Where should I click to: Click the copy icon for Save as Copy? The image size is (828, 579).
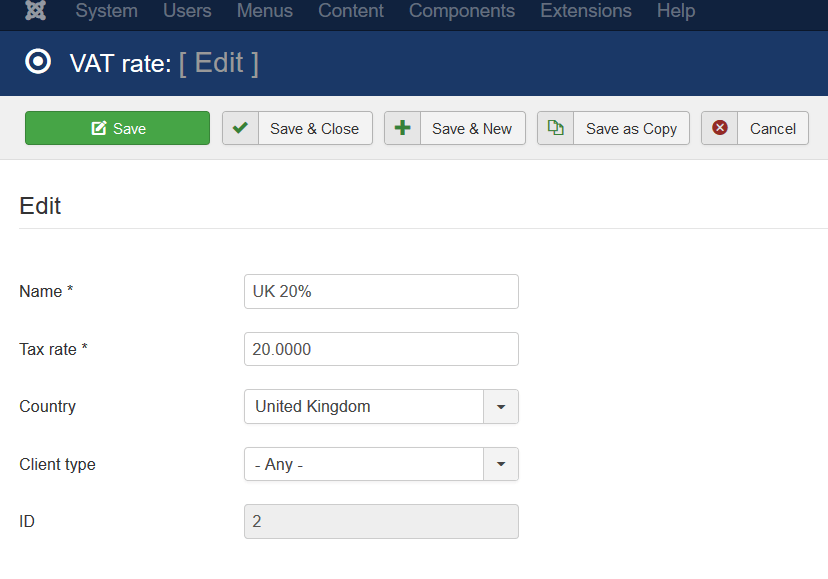coord(556,127)
